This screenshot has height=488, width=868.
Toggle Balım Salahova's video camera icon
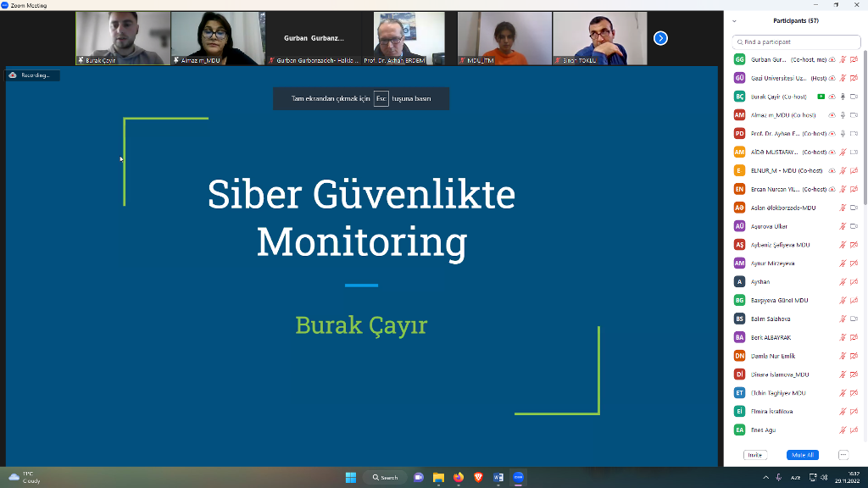click(x=854, y=319)
